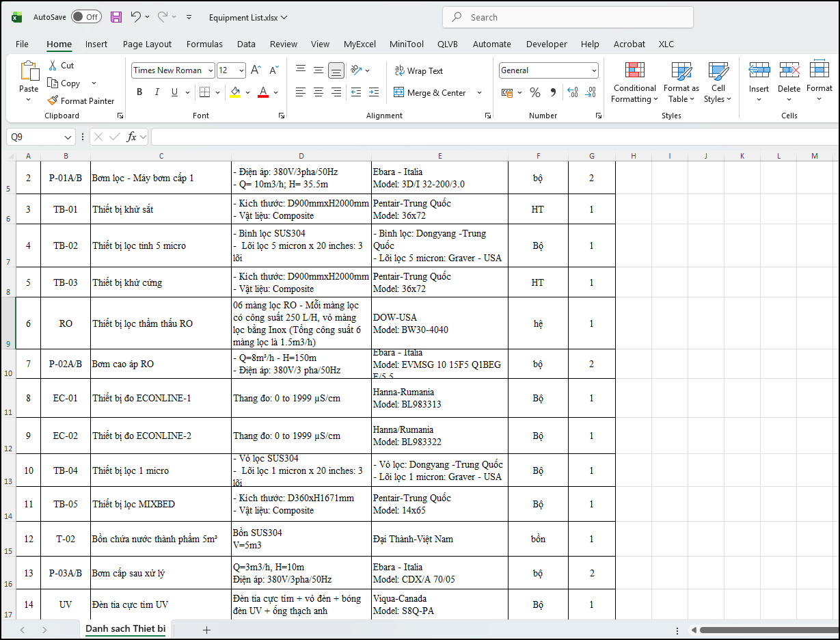Image resolution: width=840 pixels, height=640 pixels.
Task: Increase font size with the larger A icon
Action: click(256, 70)
